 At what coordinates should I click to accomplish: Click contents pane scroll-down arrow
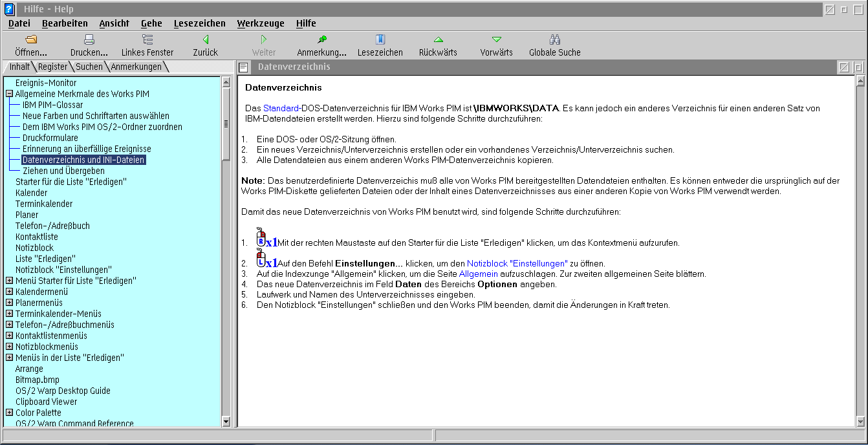tap(226, 422)
